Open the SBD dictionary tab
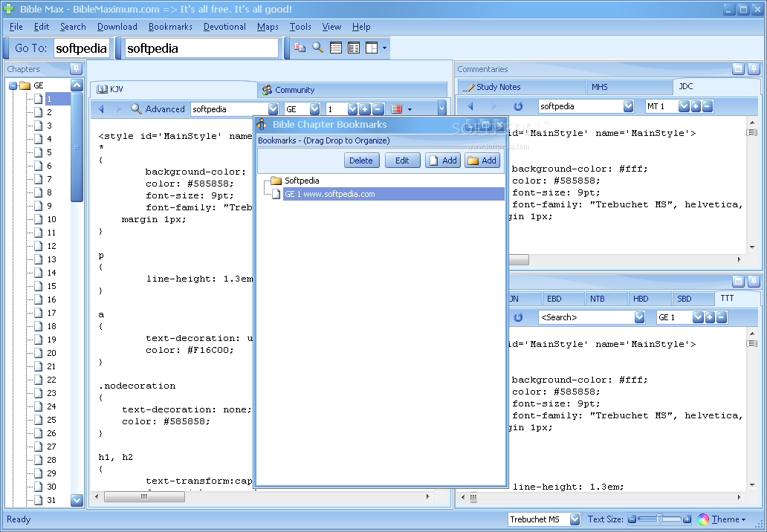 pos(693,299)
